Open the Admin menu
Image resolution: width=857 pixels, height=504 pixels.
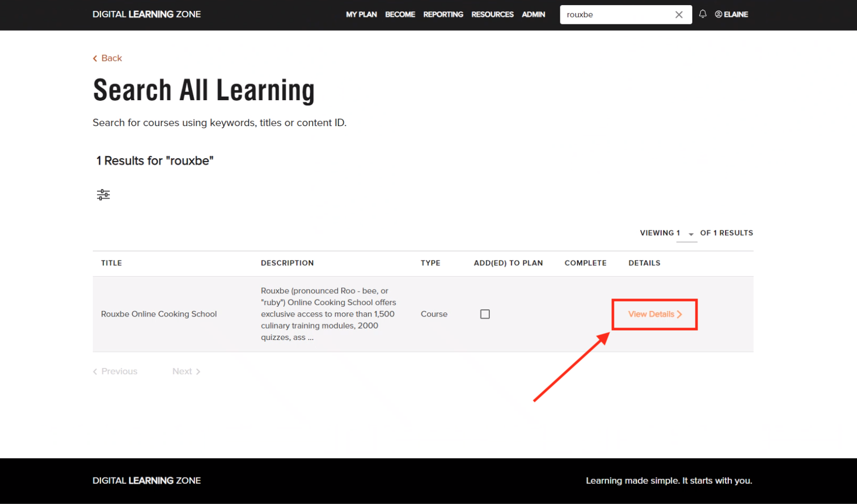[533, 15]
